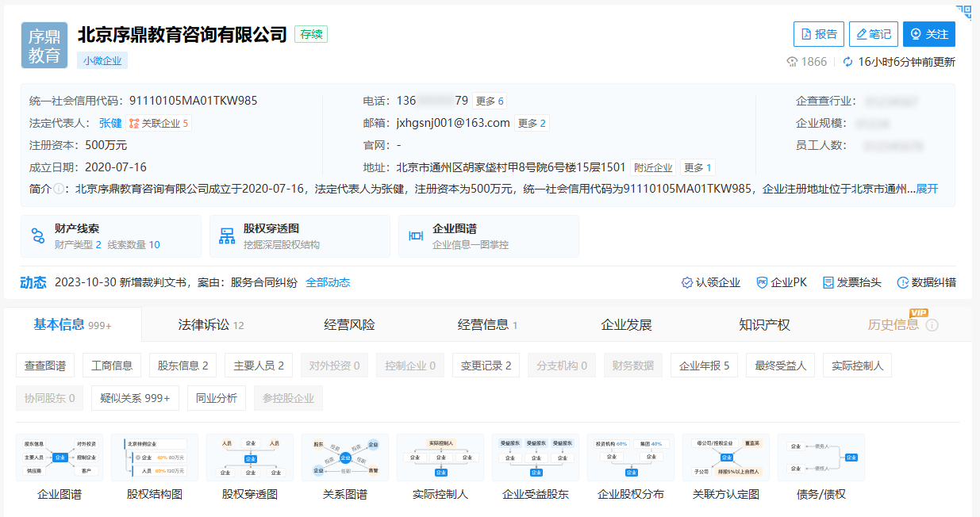
Task: Click the 发票抬头 invoice icon
Action: [x=828, y=282]
